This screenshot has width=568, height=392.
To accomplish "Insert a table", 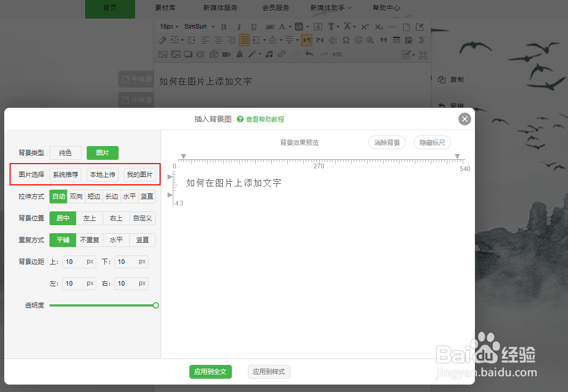I will (x=396, y=40).
